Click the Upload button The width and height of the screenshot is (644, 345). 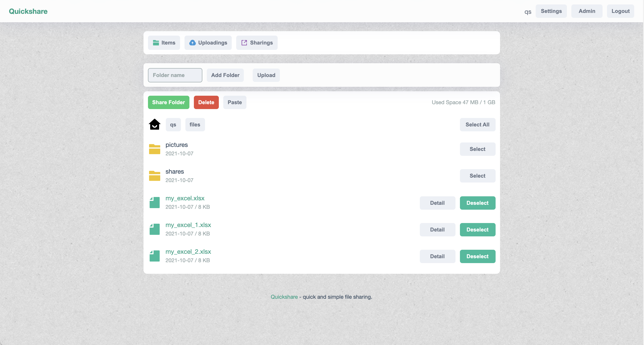(266, 75)
